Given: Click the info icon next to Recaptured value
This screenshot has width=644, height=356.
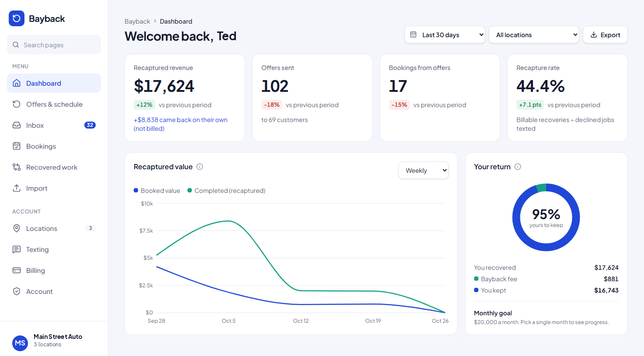Looking at the screenshot, I should click(x=200, y=167).
